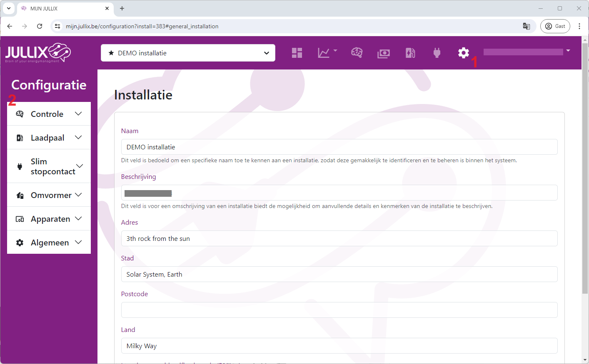Click the page vertical scrollbar thumb
Image resolution: width=589 pixels, height=364 pixels.
point(585,168)
